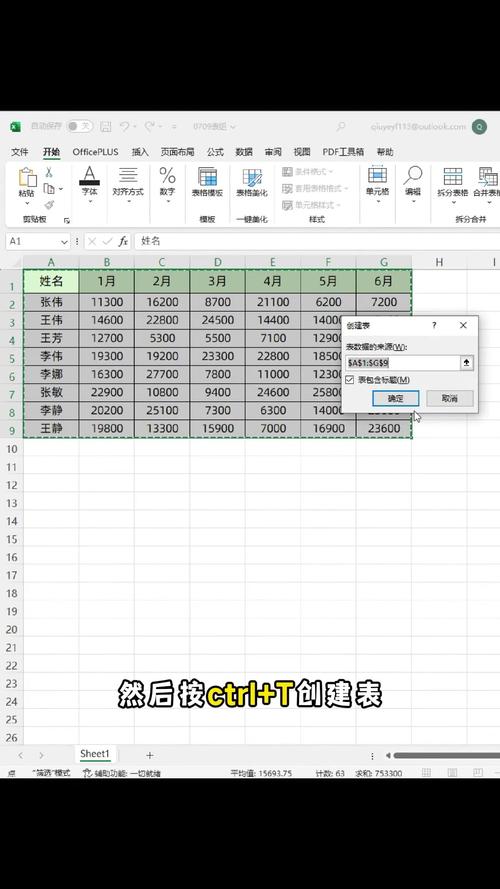Open the Number (数字) percent icon
This screenshot has width=500, height=889.
coord(167,176)
